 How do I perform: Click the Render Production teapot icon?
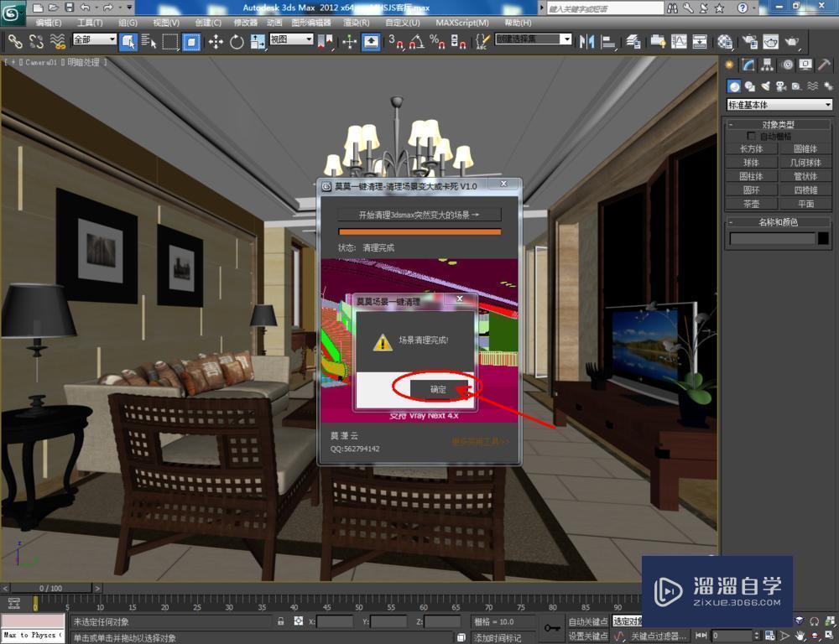click(792, 41)
